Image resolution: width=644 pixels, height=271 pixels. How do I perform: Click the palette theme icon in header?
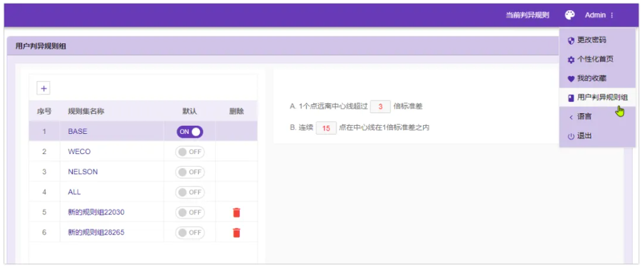click(x=570, y=15)
